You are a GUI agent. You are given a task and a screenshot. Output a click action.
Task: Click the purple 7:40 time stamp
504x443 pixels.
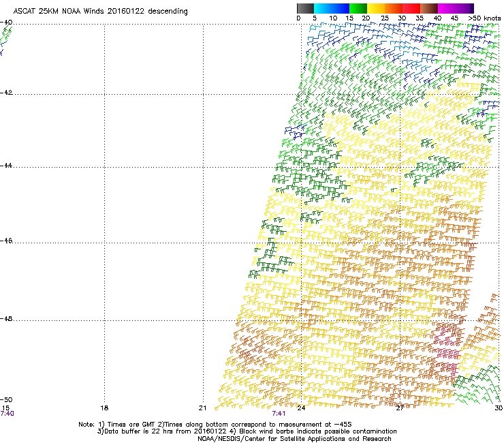[x=7, y=414]
